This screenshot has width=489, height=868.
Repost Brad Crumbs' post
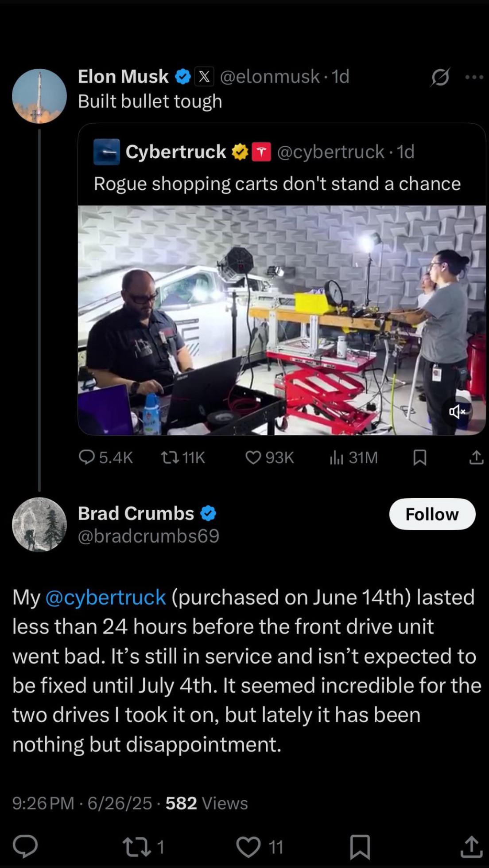(x=144, y=847)
